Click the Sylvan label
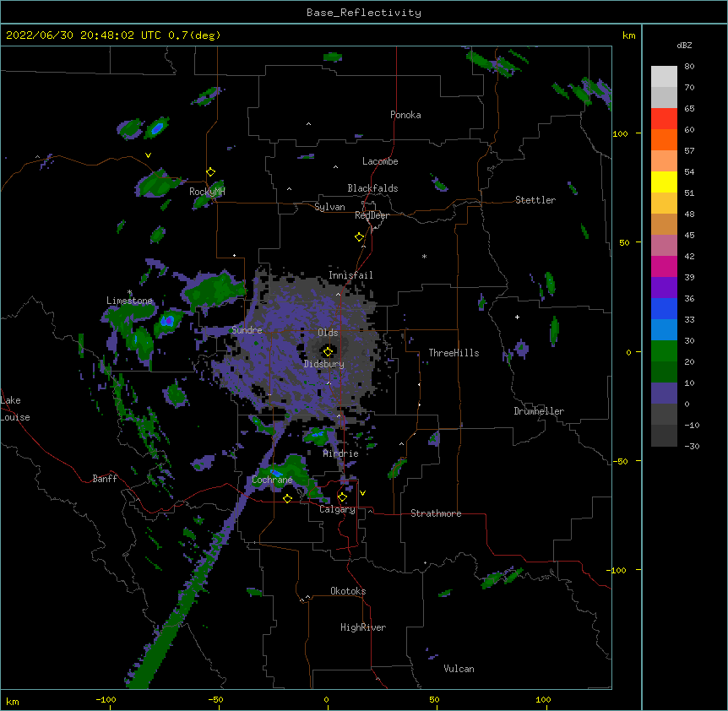728x711 pixels. click(x=329, y=207)
